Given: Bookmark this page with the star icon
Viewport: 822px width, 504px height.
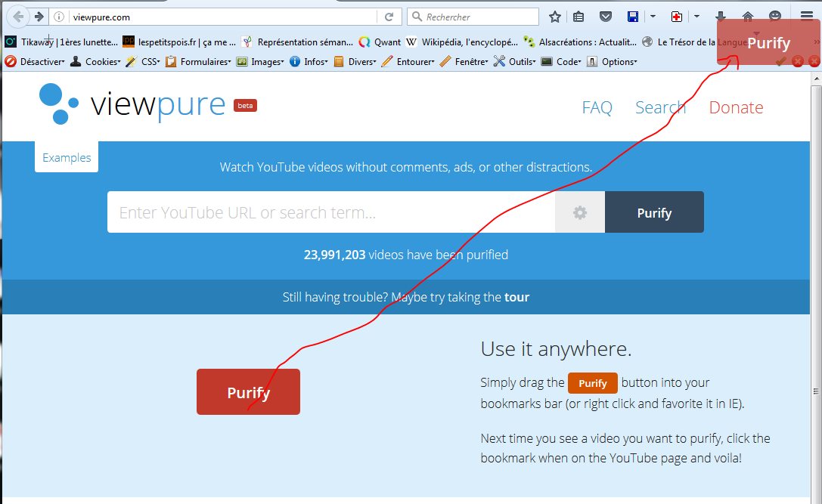Looking at the screenshot, I should pos(554,17).
